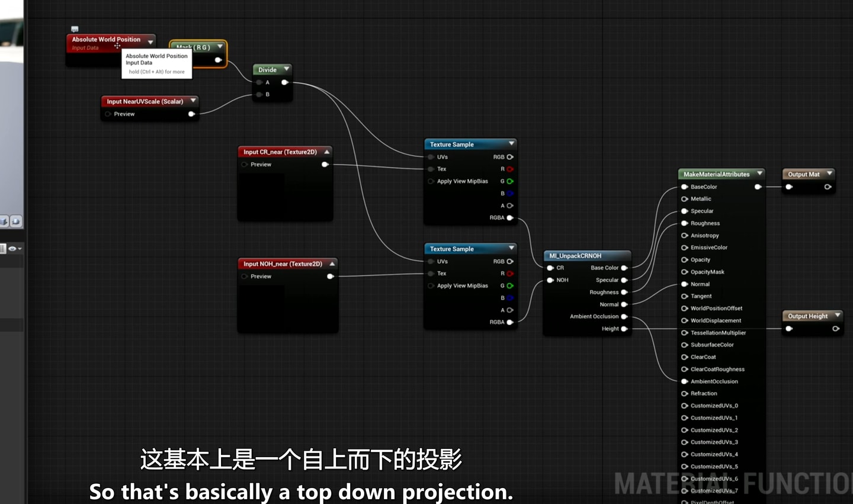Click the lower Texture Sample blue B pin
The image size is (853, 504).
point(510,298)
